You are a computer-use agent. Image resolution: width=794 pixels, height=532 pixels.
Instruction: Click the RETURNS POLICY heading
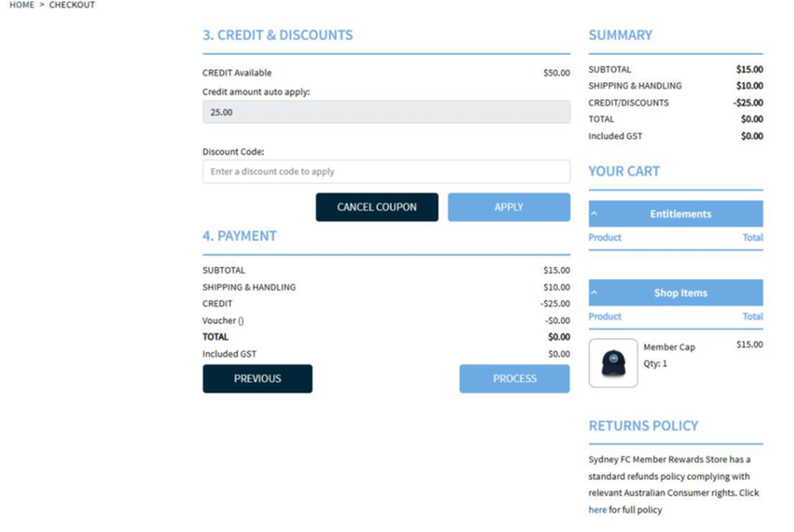[x=643, y=426]
